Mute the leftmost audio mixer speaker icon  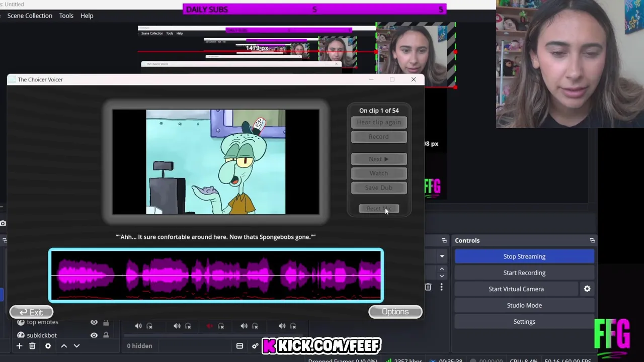pyautogui.click(x=138, y=326)
